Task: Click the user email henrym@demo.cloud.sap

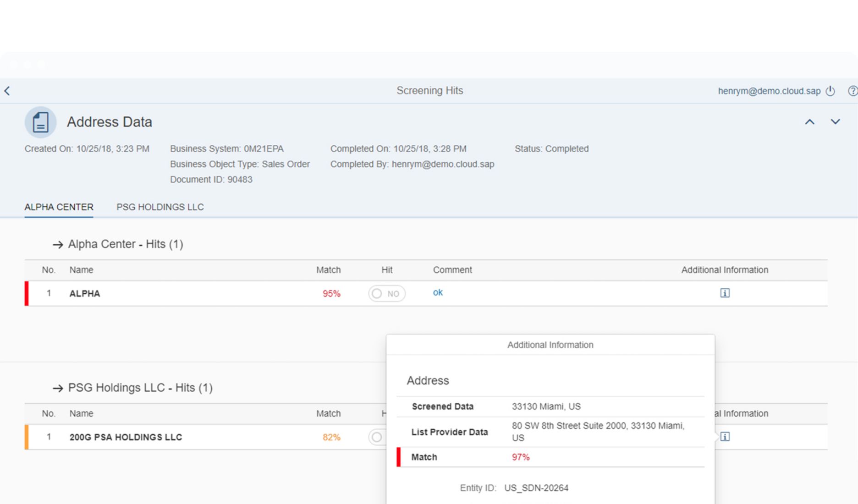Action: point(769,91)
